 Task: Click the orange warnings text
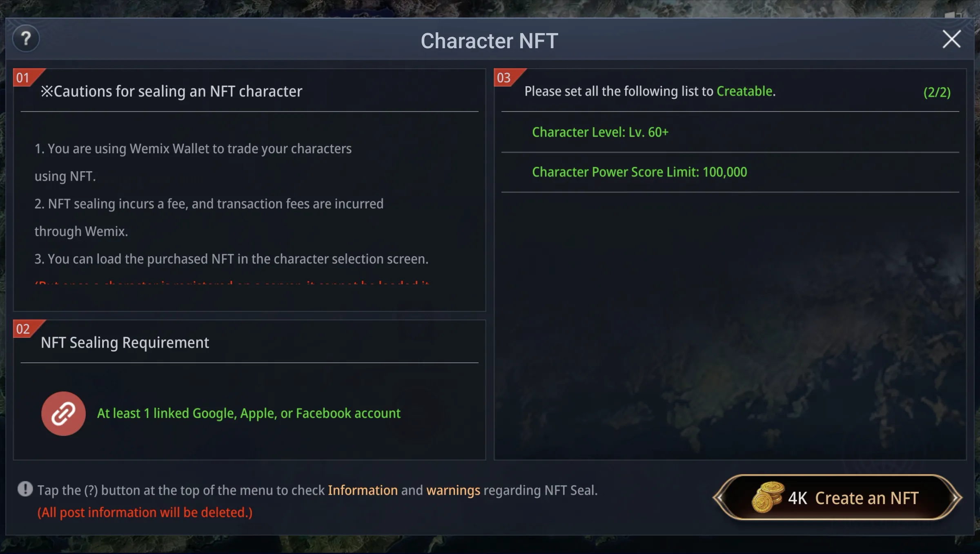(x=453, y=490)
